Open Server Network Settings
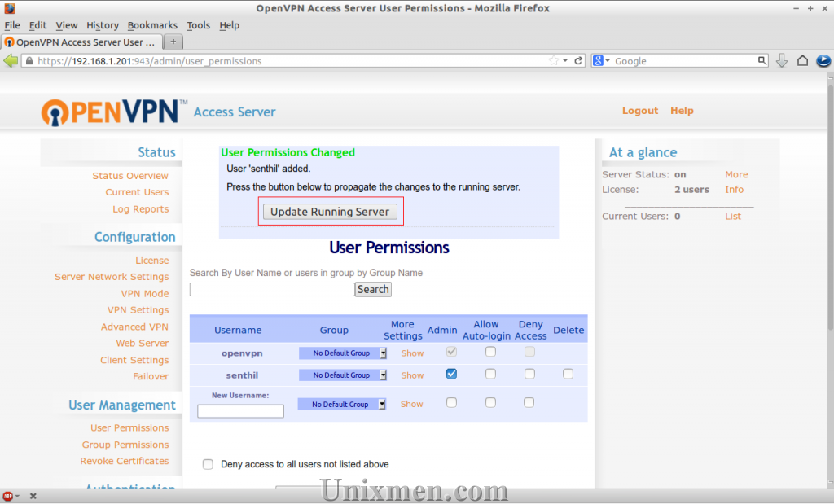 point(112,277)
